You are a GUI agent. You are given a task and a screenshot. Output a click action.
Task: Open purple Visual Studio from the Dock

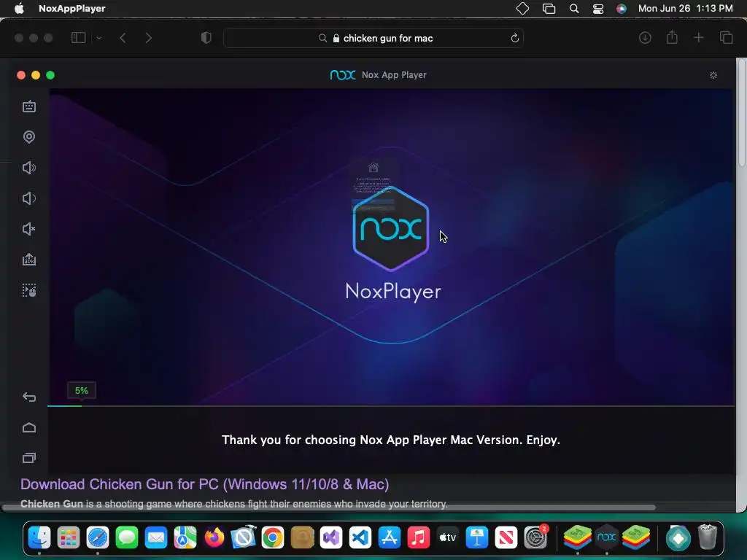[331, 538]
